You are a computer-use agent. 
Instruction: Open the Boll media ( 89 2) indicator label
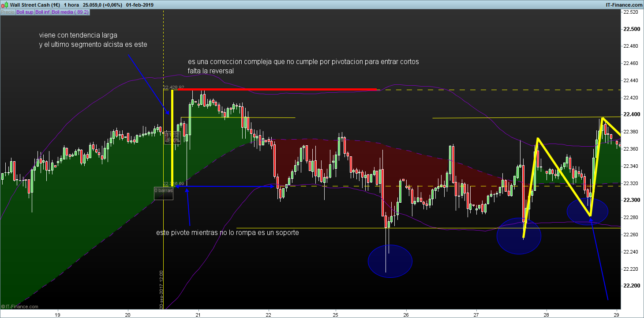[70, 12]
